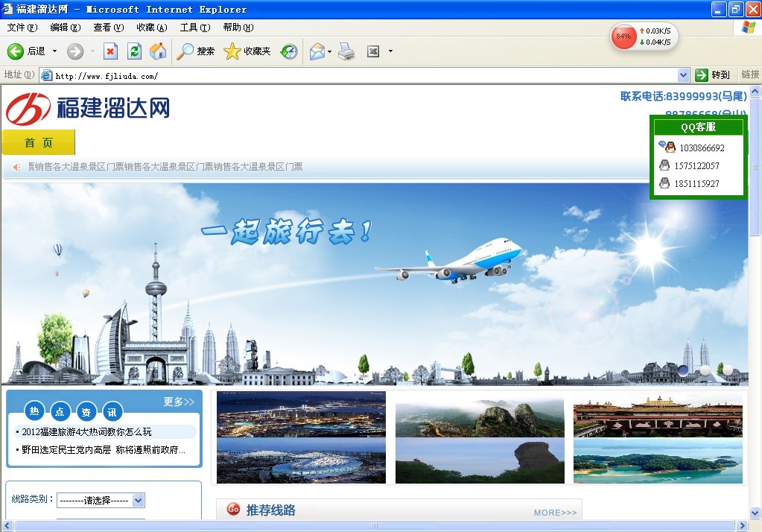The height and width of the screenshot is (532, 762).
Task: Open the Favorites star button
Action: point(247,51)
